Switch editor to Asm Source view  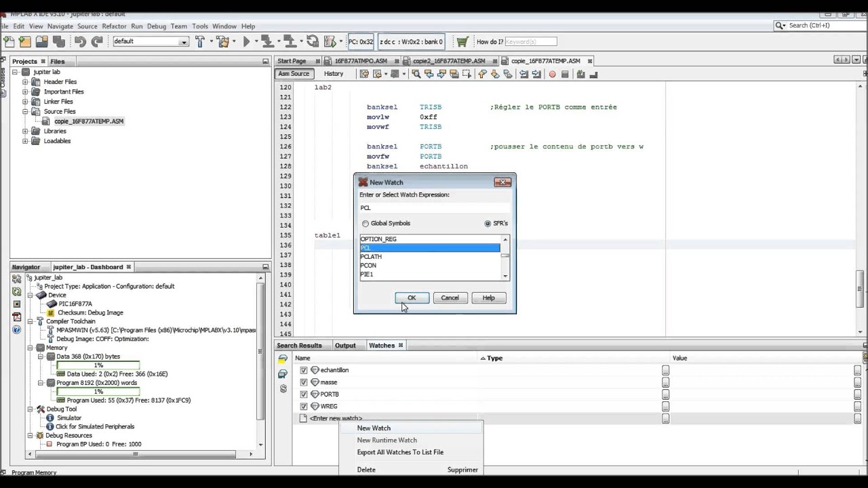point(294,74)
